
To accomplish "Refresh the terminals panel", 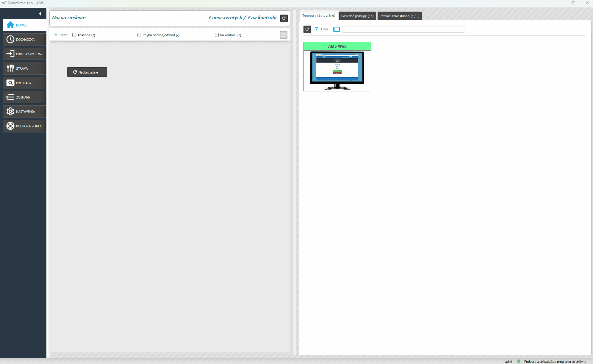I will tap(307, 29).
